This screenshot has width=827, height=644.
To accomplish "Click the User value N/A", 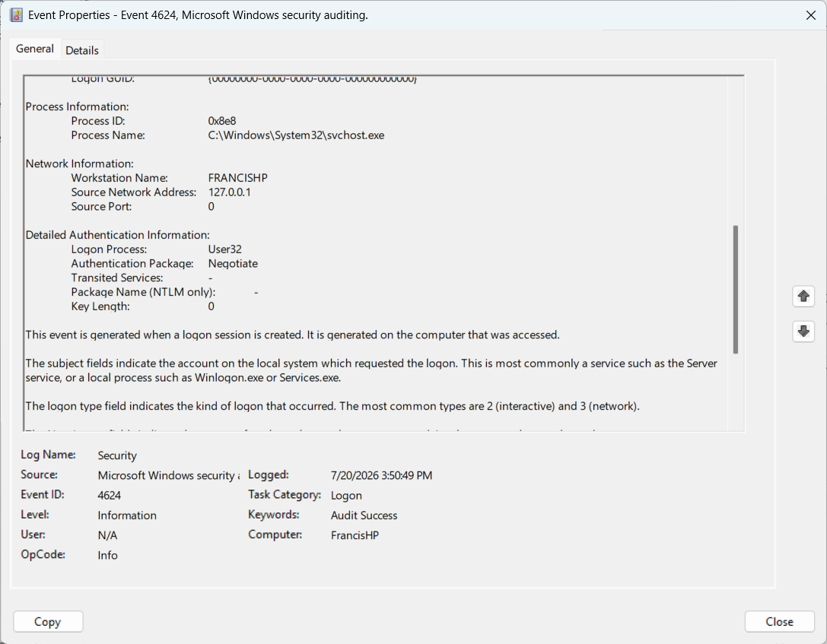I will coord(107,535).
